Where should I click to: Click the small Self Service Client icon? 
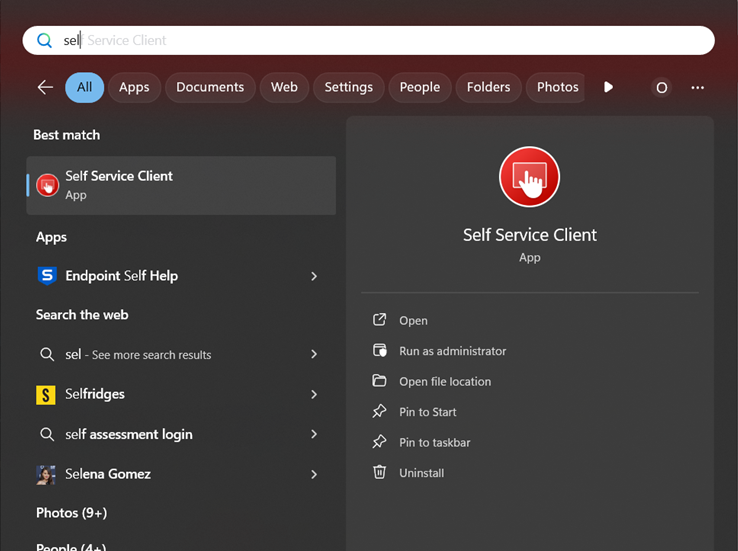48,185
